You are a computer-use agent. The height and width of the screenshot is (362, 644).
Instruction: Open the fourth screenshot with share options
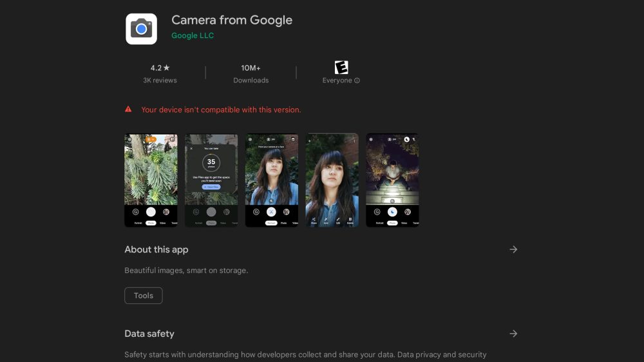[x=332, y=180]
